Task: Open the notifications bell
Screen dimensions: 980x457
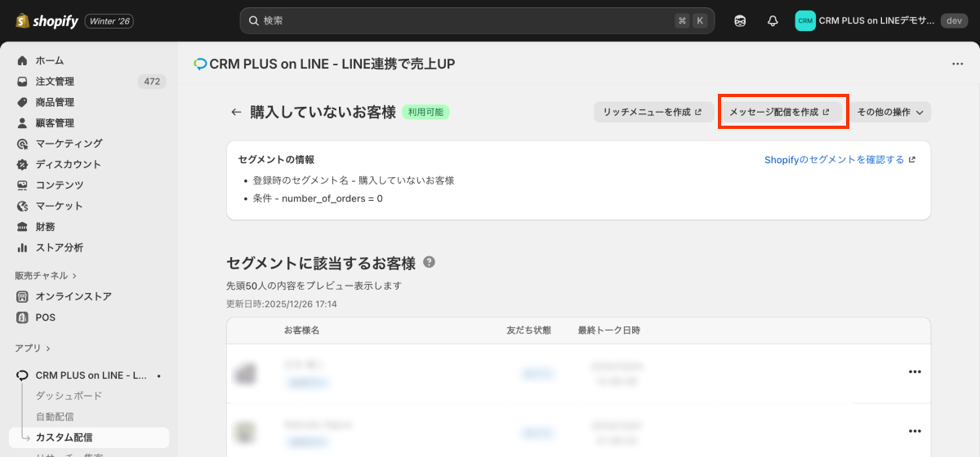Action: click(x=773, y=20)
